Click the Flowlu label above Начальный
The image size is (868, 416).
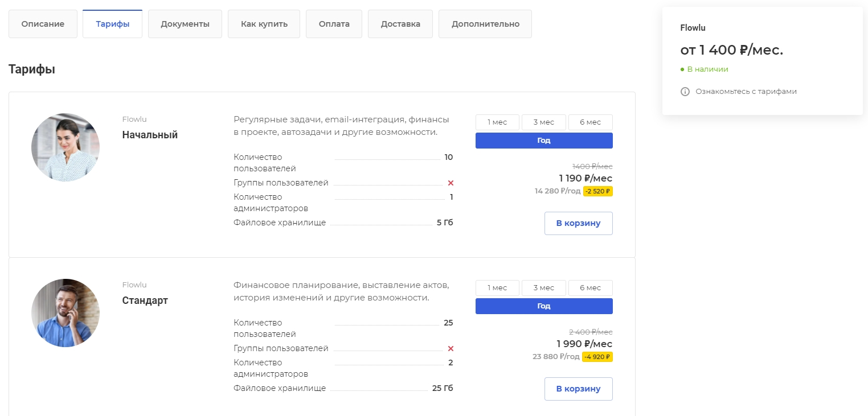point(134,120)
